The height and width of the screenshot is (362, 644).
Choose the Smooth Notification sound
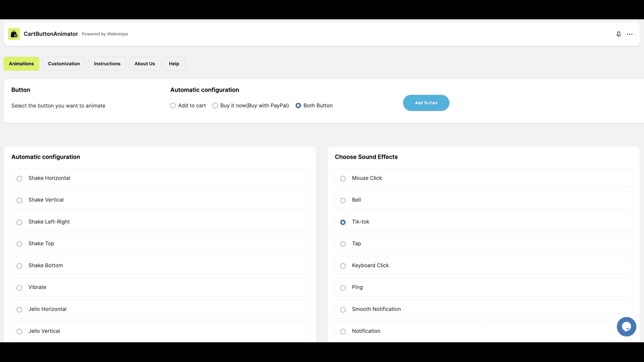pos(343,310)
